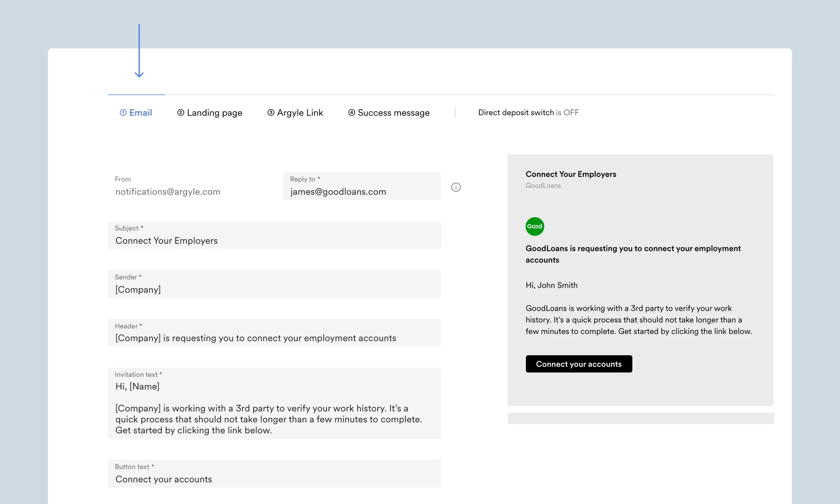Click the From address notifications@argyle.com
This screenshot has width=840, height=504.
pos(168,192)
